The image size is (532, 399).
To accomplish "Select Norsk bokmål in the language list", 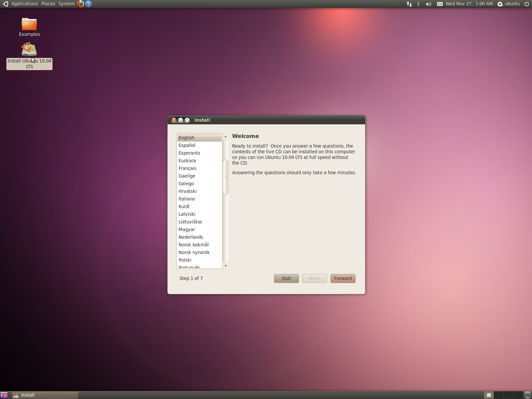I will click(199, 245).
